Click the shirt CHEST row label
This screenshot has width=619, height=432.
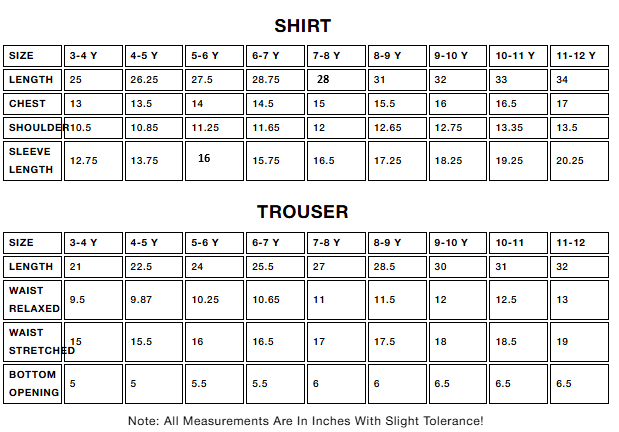point(27,104)
